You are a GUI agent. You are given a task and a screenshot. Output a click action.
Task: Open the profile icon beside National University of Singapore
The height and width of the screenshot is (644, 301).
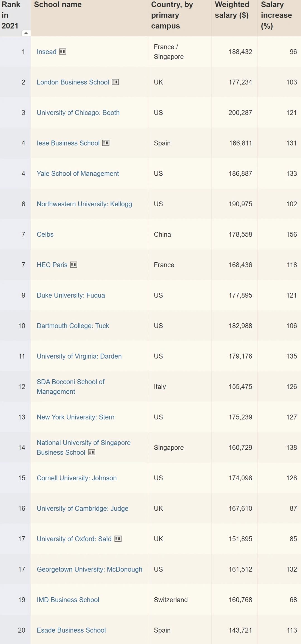coord(92,452)
